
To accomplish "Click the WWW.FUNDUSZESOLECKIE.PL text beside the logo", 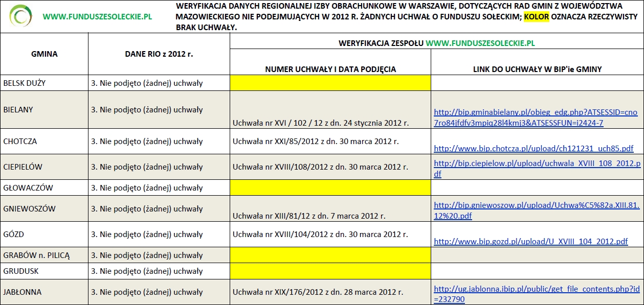I will coord(97,16).
